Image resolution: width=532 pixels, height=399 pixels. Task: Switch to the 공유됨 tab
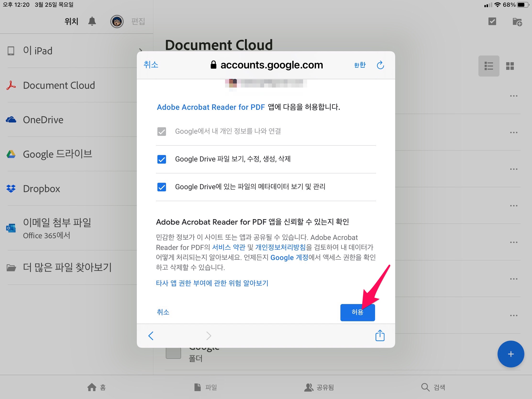click(x=319, y=387)
